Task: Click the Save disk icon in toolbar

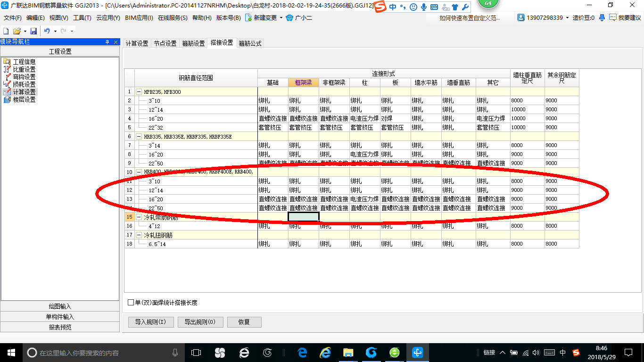Action: pyautogui.click(x=33, y=31)
